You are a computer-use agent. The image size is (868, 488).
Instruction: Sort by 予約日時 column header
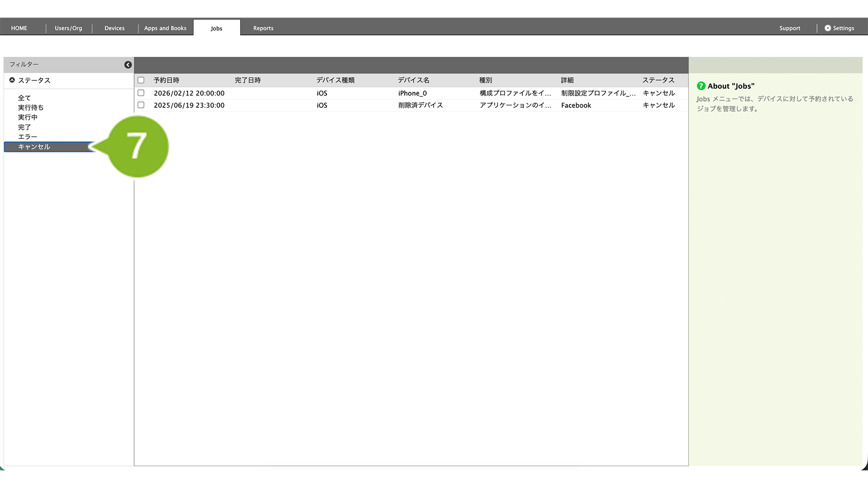coord(166,80)
